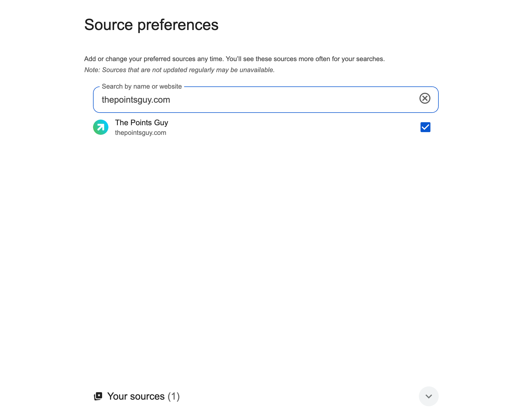
Task: Select the Your sources (1) heading
Action: (x=144, y=396)
